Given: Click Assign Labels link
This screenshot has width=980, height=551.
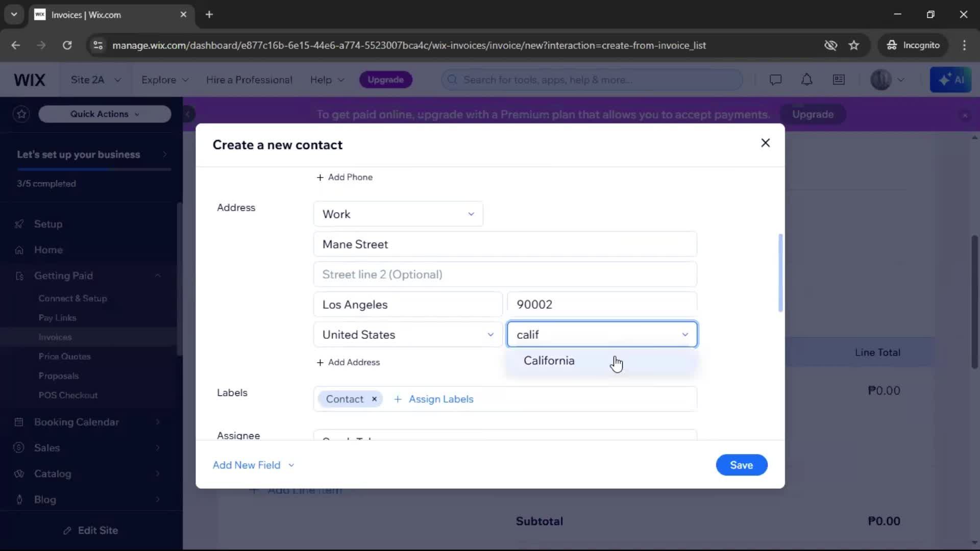Looking at the screenshot, I should click(434, 399).
